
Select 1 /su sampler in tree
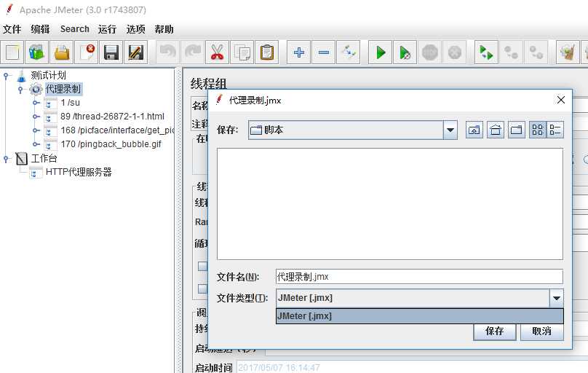(70, 103)
